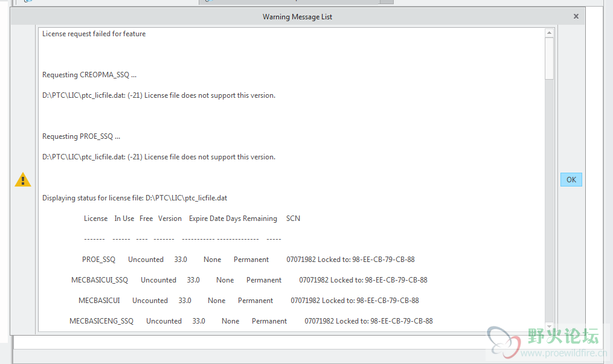Click the 'Days Remaining' column header
The image size is (613, 364).
[x=251, y=219]
